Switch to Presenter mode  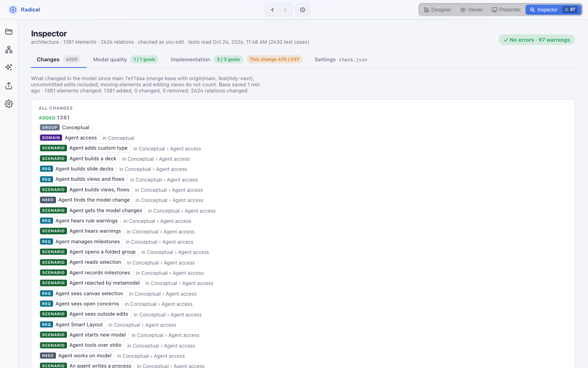(x=506, y=10)
